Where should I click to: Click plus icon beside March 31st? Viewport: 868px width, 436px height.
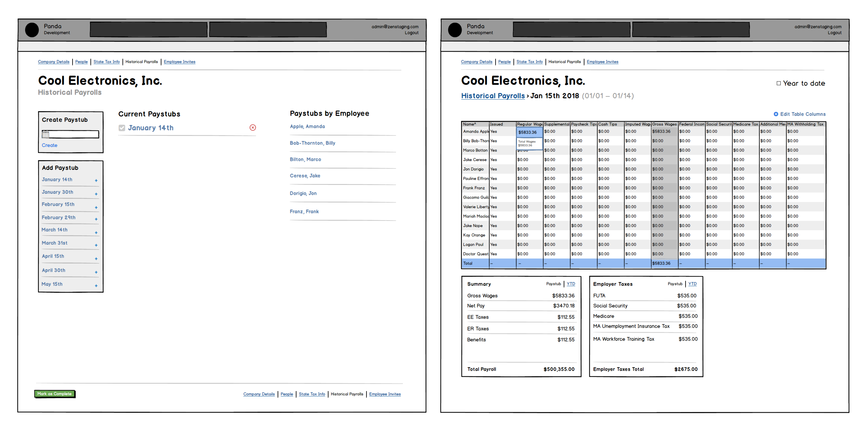tap(96, 245)
